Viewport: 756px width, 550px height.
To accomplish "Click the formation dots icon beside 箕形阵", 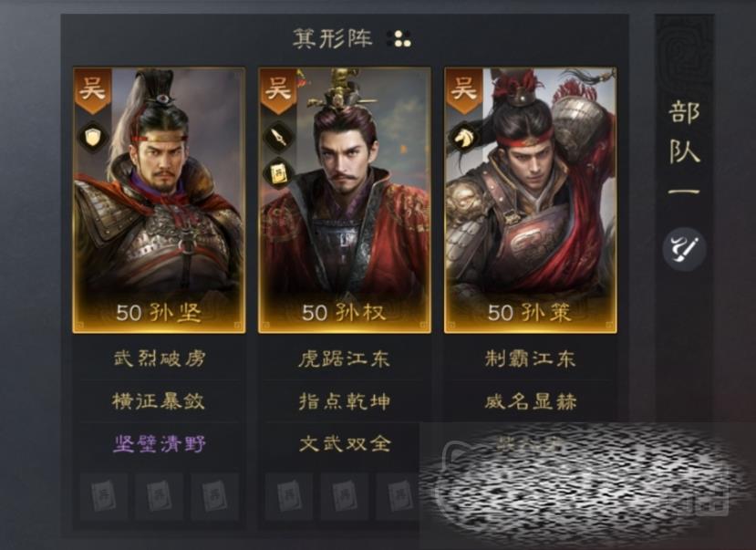I will tap(399, 39).
